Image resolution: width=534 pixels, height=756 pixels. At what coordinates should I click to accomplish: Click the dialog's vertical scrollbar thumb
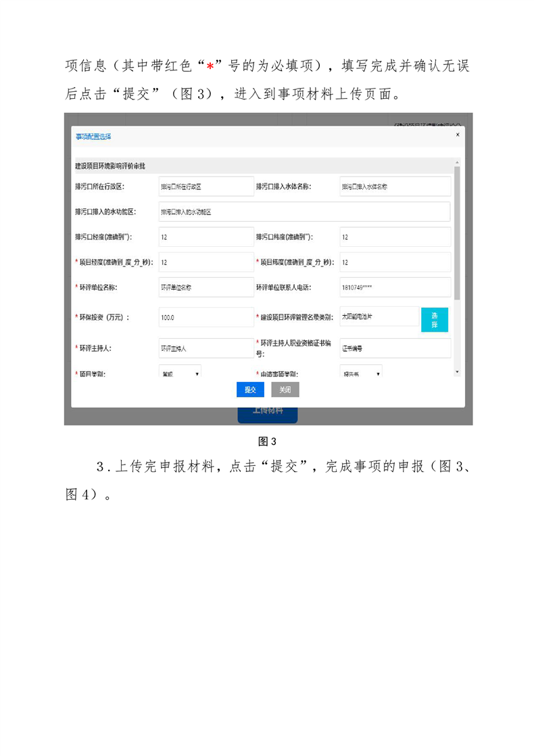pos(457,233)
